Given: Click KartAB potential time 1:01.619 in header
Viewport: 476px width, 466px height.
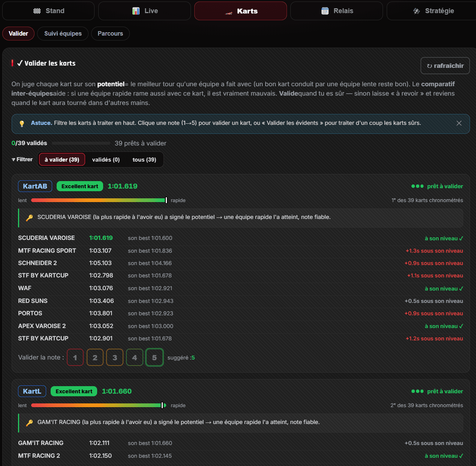Looking at the screenshot, I should 123,186.
